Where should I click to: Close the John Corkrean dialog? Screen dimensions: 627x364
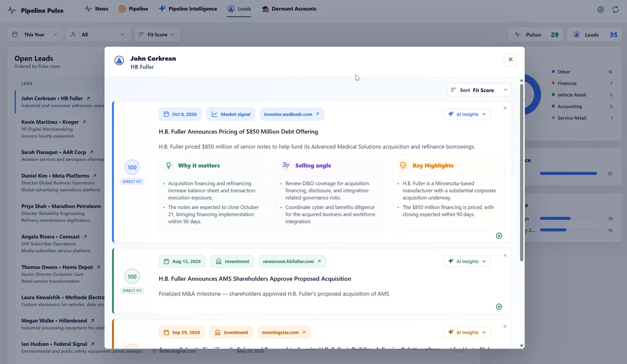point(510,59)
